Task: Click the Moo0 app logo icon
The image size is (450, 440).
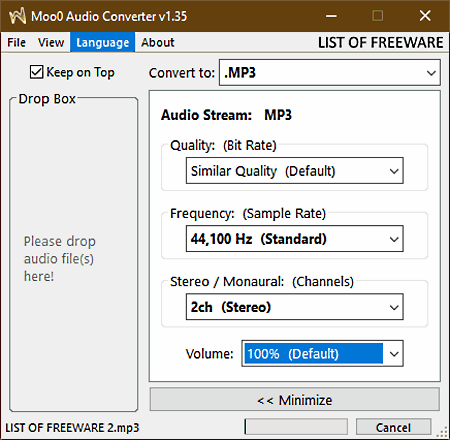Action: click(x=17, y=16)
